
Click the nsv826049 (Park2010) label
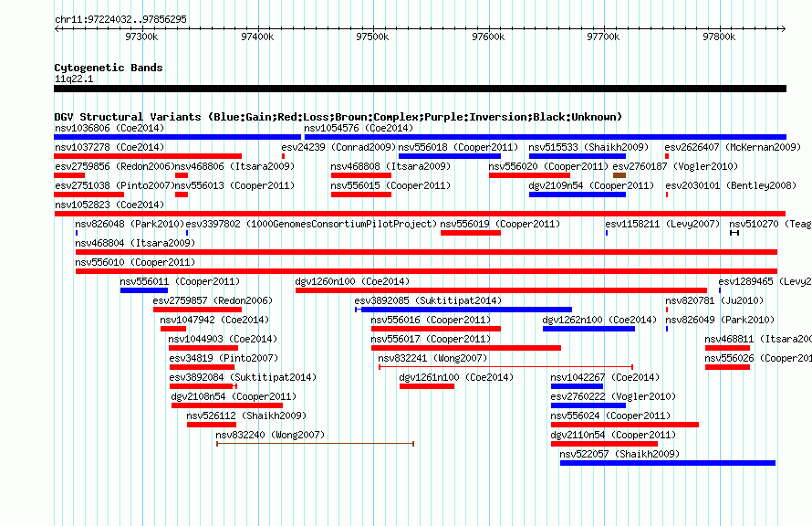pos(720,320)
